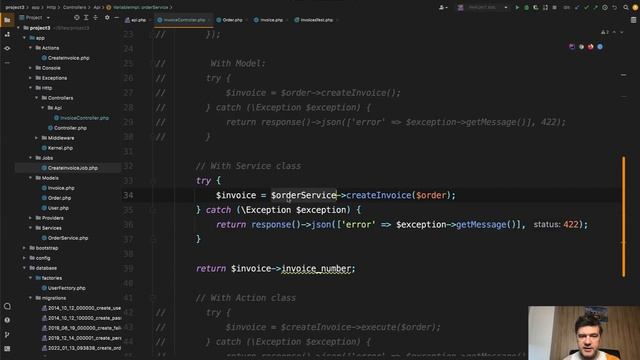Open file in Chrome browser icon
The image size is (640, 360).
(x=581, y=47)
